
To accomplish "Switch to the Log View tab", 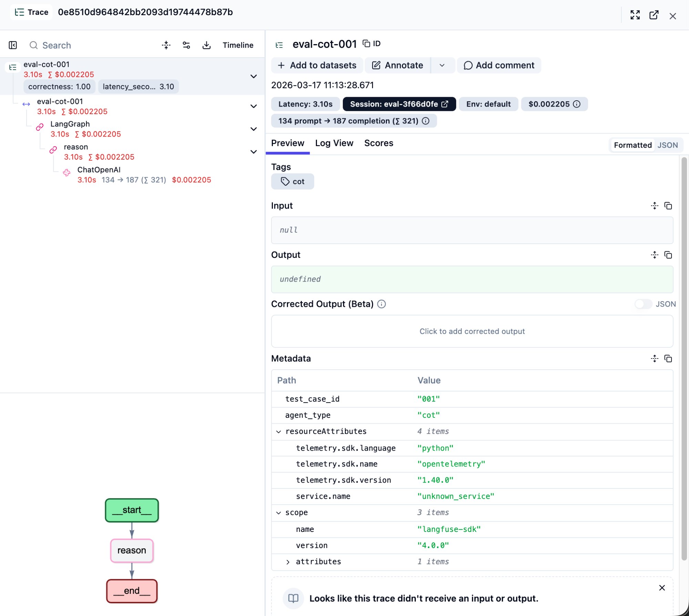I will [334, 143].
